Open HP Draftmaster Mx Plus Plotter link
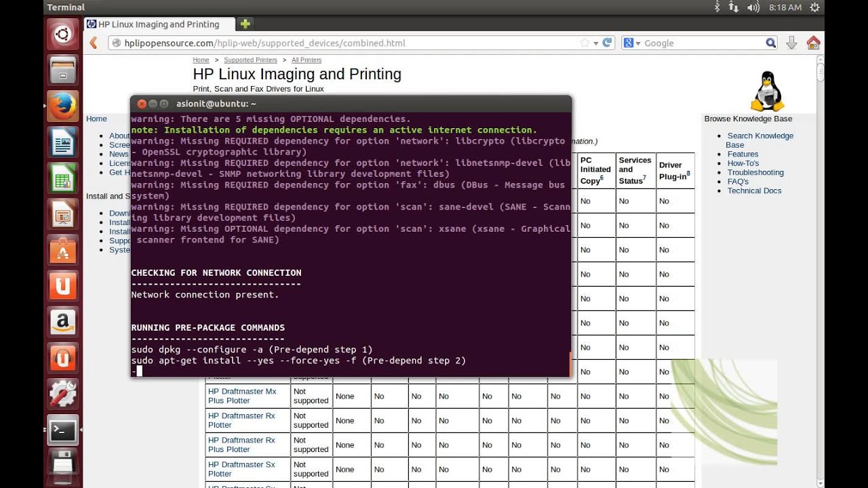This screenshot has height=488, width=868. [242, 396]
